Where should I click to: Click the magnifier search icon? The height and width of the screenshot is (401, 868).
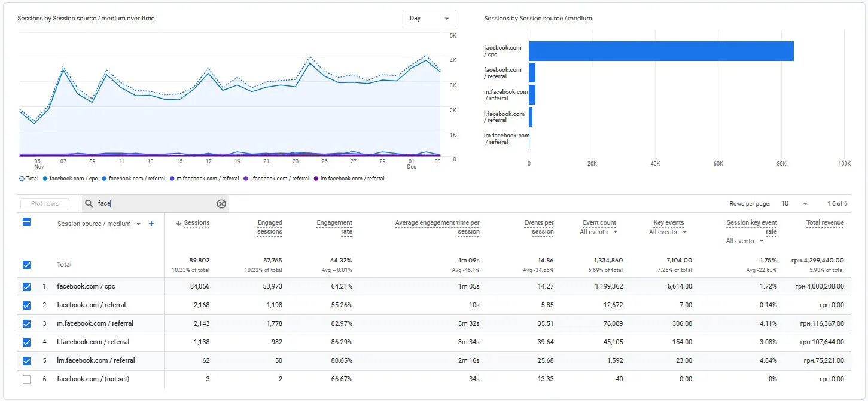[89, 204]
